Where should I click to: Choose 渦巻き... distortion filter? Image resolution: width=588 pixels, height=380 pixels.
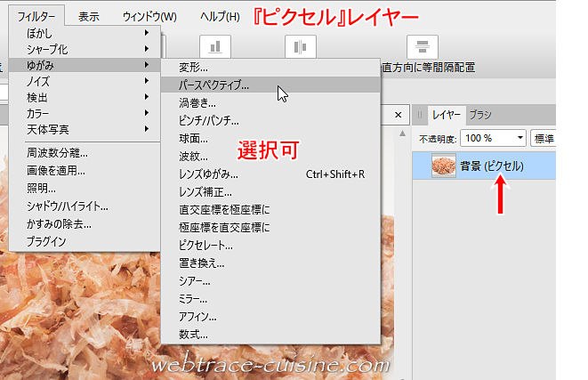pos(197,102)
